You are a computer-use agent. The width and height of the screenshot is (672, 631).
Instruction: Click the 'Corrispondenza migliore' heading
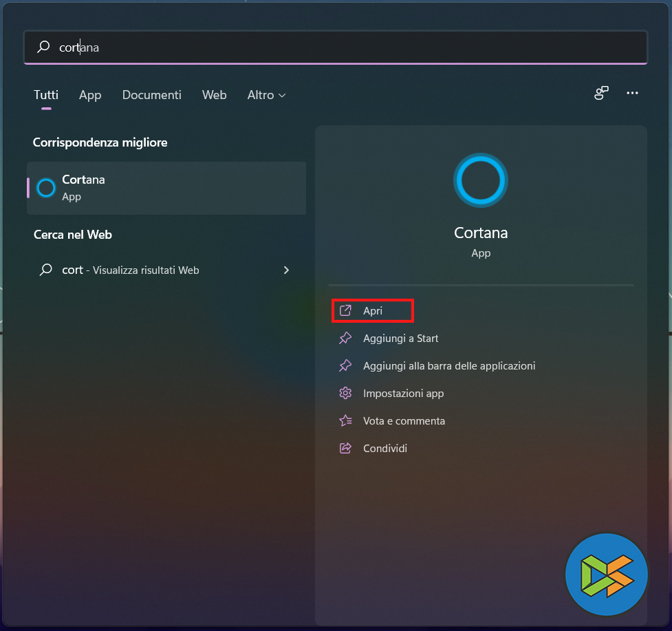point(100,142)
